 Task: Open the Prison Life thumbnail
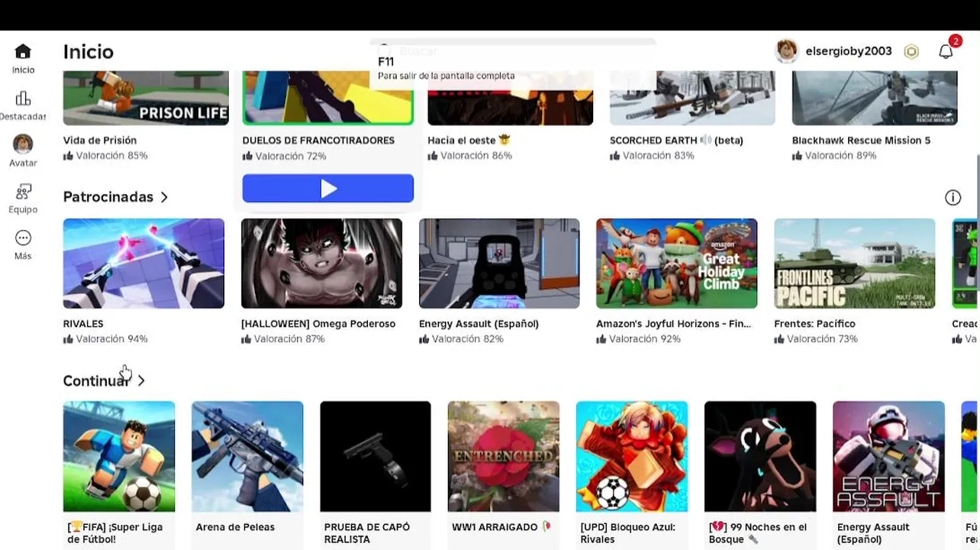pyautogui.click(x=146, y=98)
